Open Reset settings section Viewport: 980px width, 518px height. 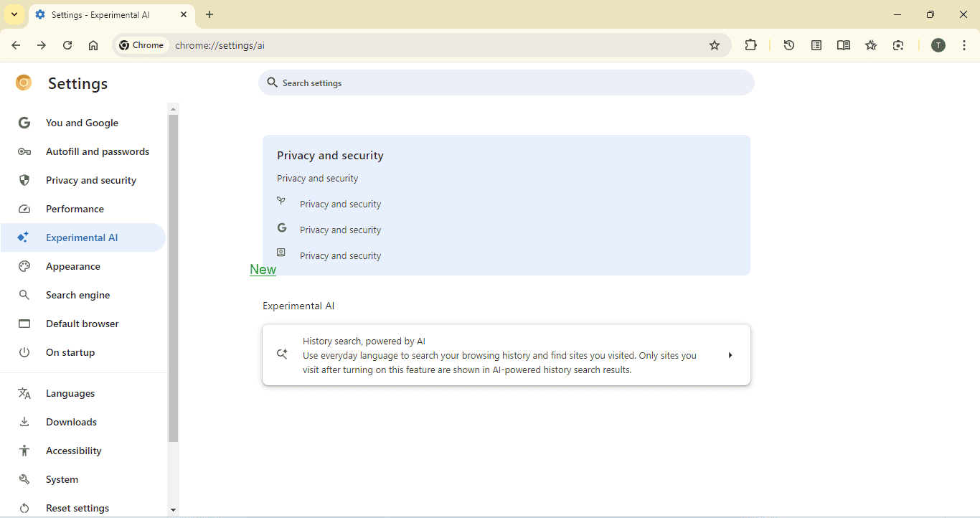83,508
